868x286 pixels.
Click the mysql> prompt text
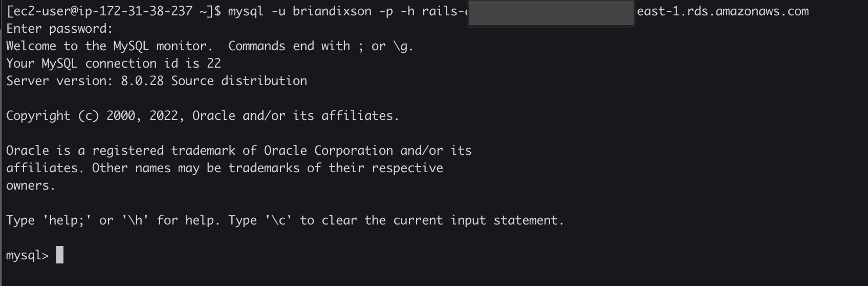[x=27, y=255]
